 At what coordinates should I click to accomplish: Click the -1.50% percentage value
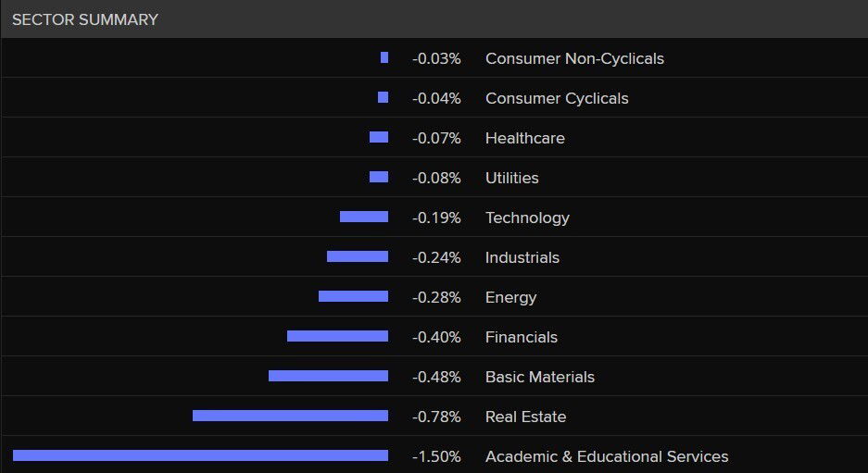point(436,456)
